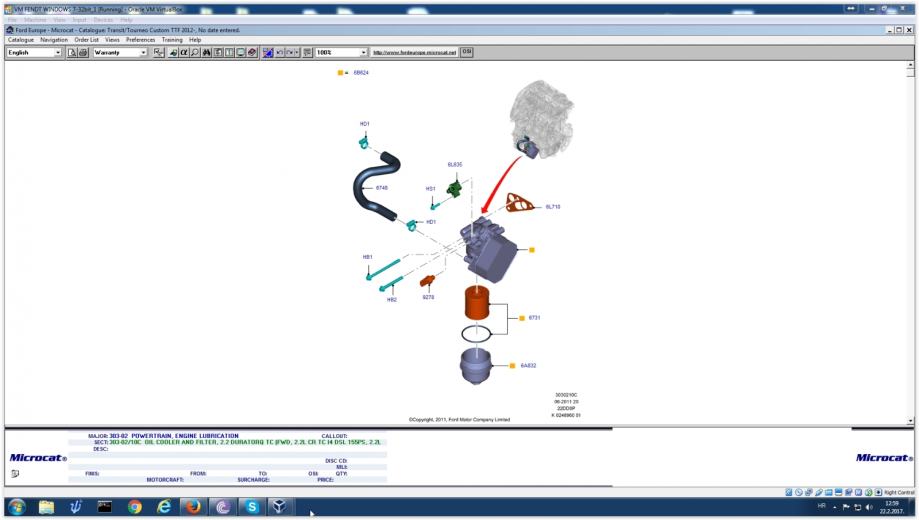This screenshot has height=520, width=919.
Task: Open the Preferences menu
Action: pos(141,40)
